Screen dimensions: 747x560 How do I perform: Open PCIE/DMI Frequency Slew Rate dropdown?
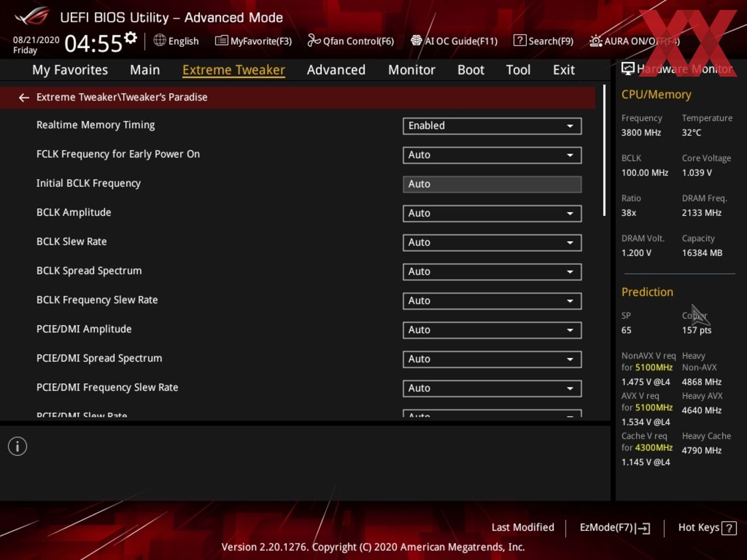pos(492,388)
